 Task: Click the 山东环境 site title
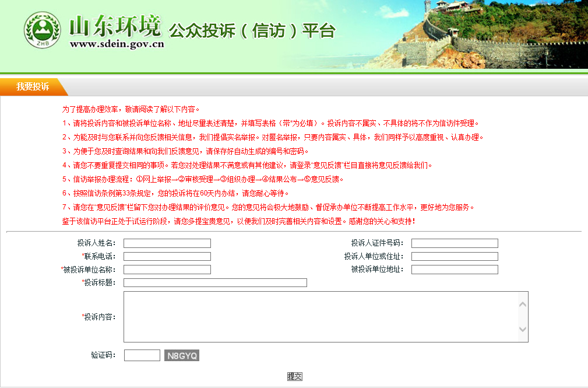click(114, 25)
